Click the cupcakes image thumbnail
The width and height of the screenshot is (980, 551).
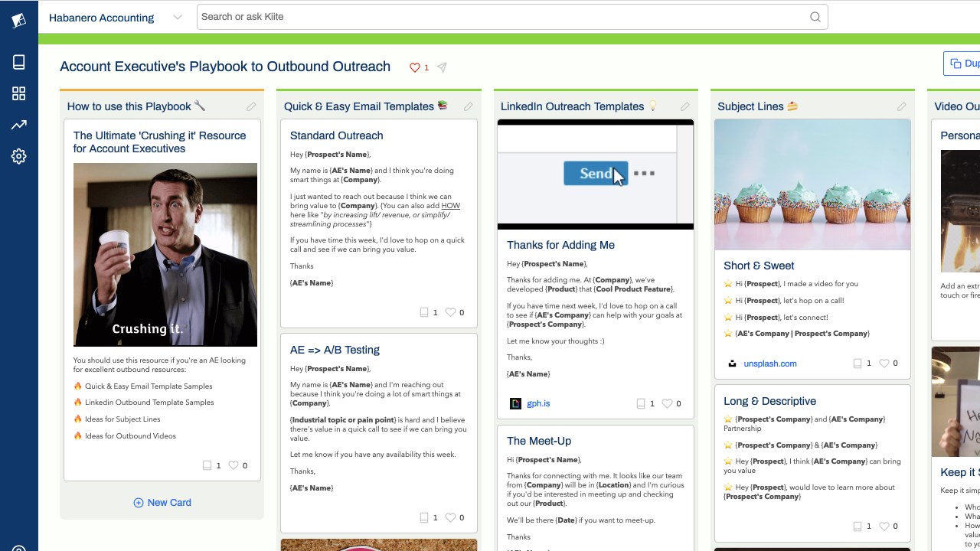812,184
